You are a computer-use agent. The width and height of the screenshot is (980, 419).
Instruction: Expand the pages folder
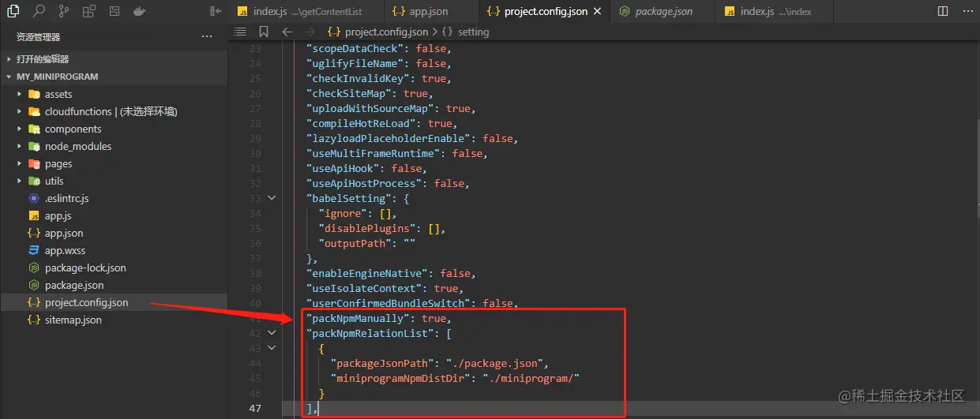click(114, 163)
